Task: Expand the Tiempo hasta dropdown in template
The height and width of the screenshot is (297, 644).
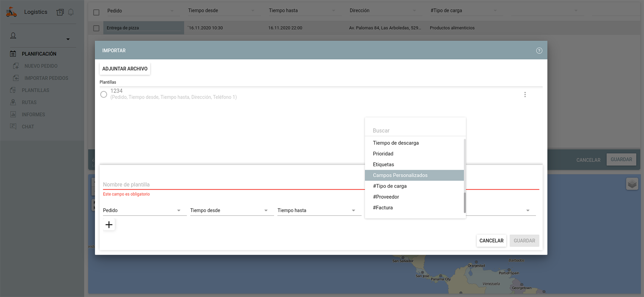Action: pos(353,211)
